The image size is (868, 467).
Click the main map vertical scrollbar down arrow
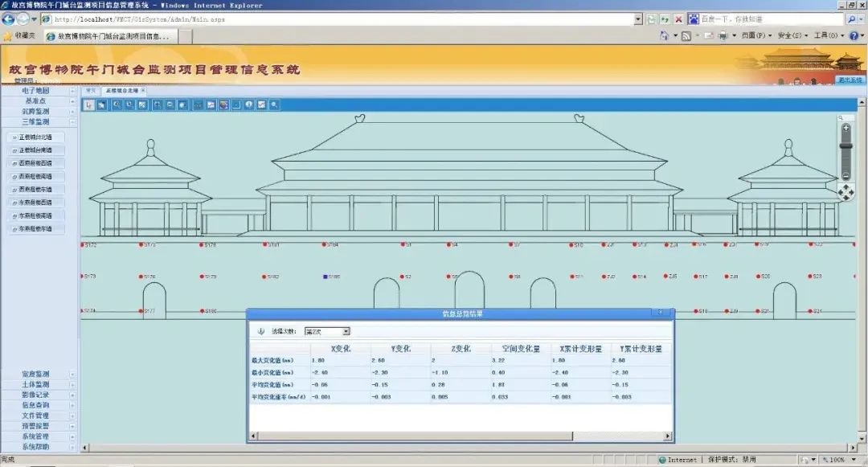pos(862,440)
